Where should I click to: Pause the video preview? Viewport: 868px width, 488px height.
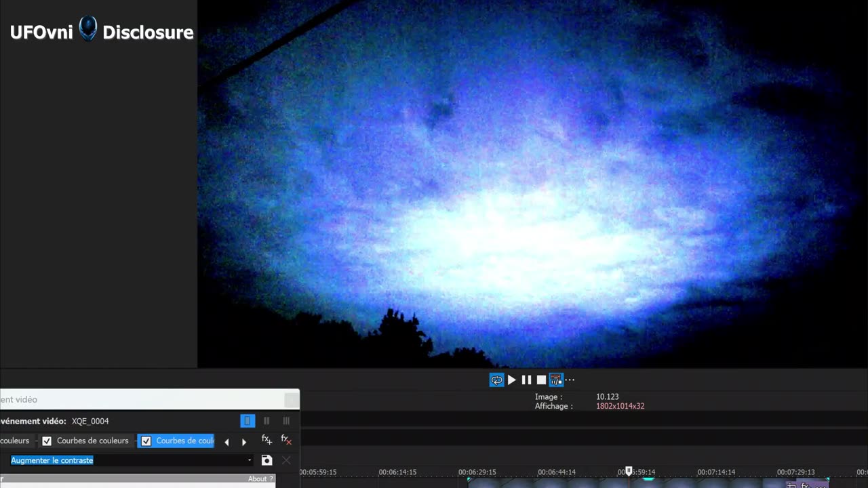(x=526, y=380)
